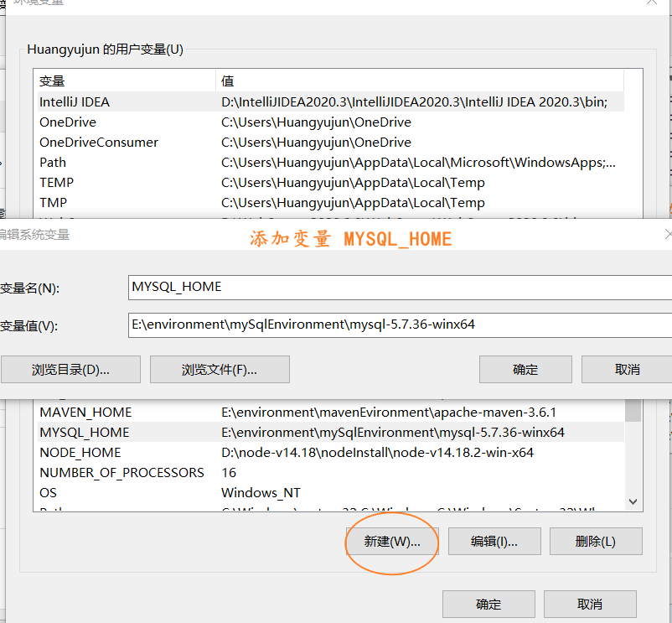Select the NODE_HOME system variable row
Screen dimensions: 672x623
tap(331, 452)
